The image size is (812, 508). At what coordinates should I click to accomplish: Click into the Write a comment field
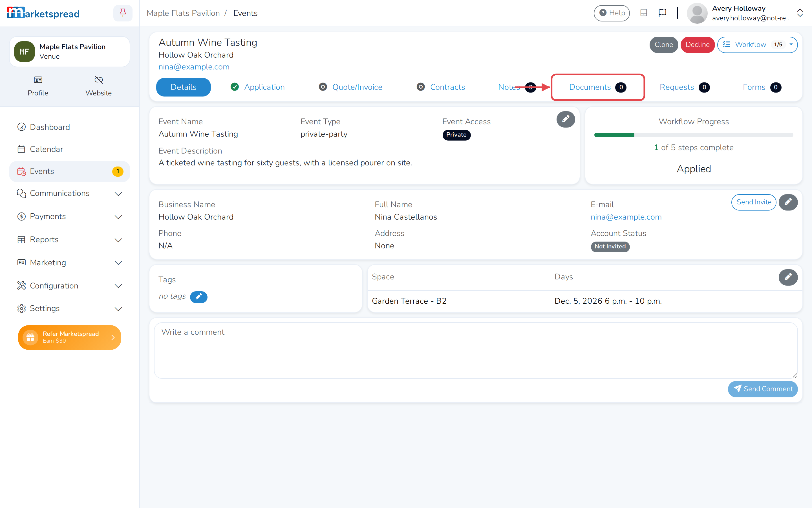[x=475, y=350]
